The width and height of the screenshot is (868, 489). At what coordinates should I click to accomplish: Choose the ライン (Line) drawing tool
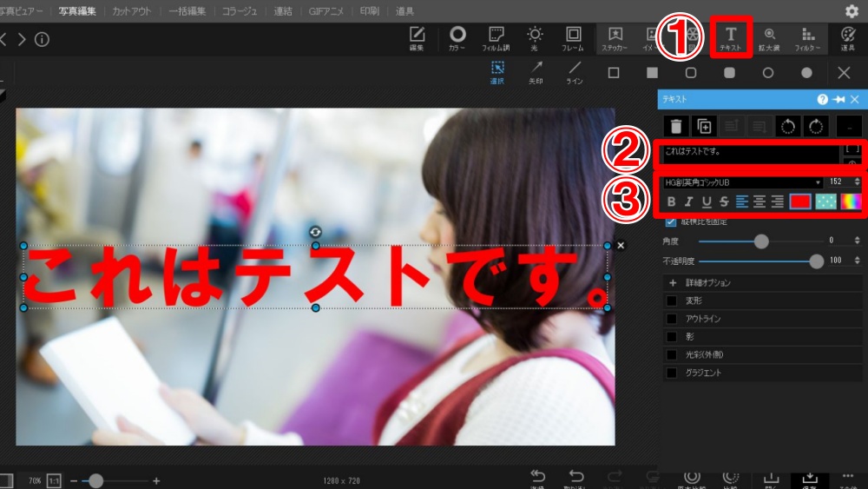click(575, 73)
